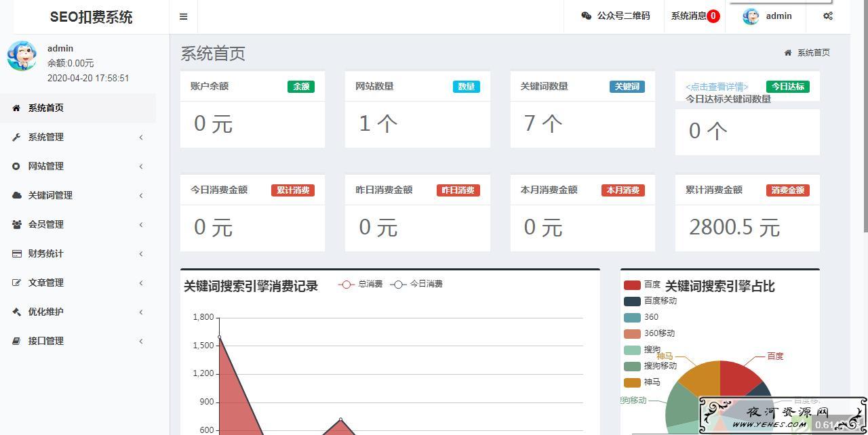Open the settings gears icon in header

(828, 16)
